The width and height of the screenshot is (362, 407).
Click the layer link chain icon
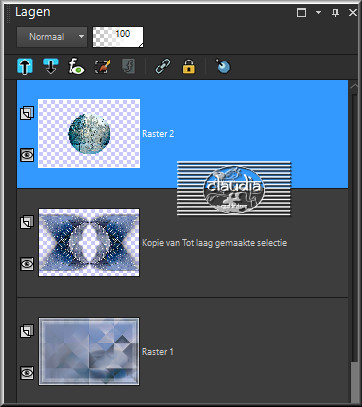pyautogui.click(x=163, y=66)
